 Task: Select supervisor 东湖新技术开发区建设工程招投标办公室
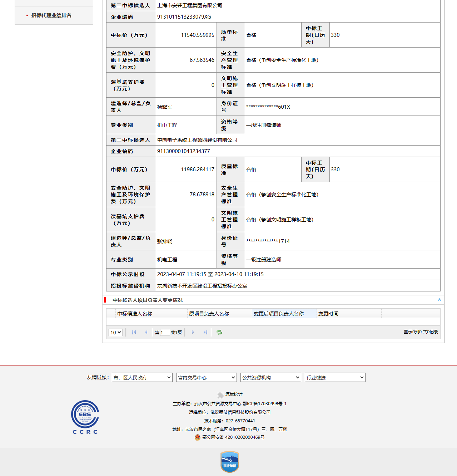click(x=202, y=286)
